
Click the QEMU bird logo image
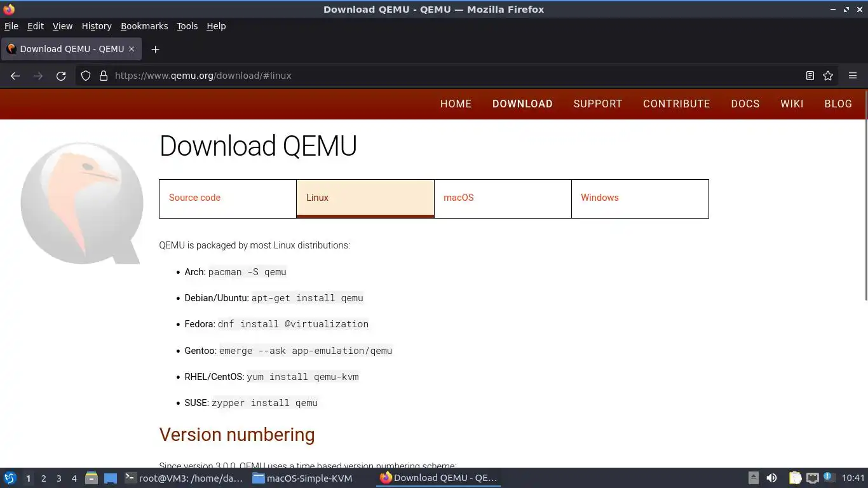(82, 203)
